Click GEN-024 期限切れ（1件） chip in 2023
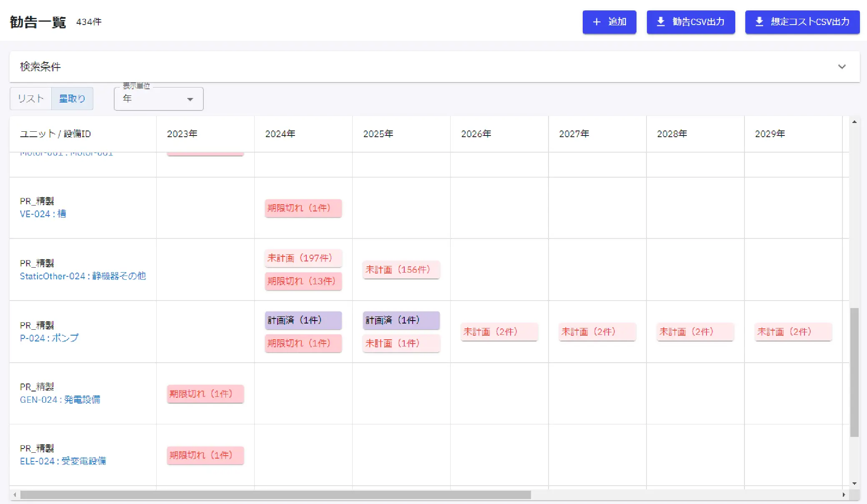Viewport: 867px width, 504px height. click(205, 394)
